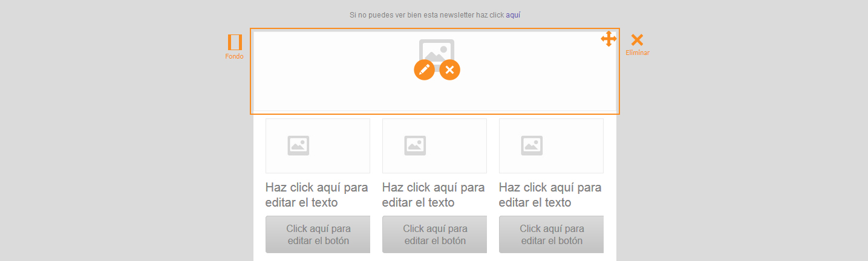
Task: Click the "Fondo" text label
Action: point(234,56)
